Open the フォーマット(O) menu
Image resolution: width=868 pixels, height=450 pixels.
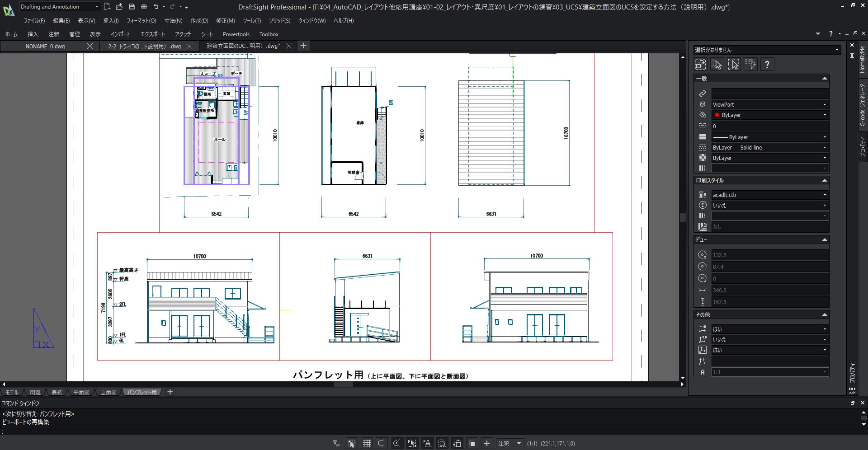[x=141, y=21]
